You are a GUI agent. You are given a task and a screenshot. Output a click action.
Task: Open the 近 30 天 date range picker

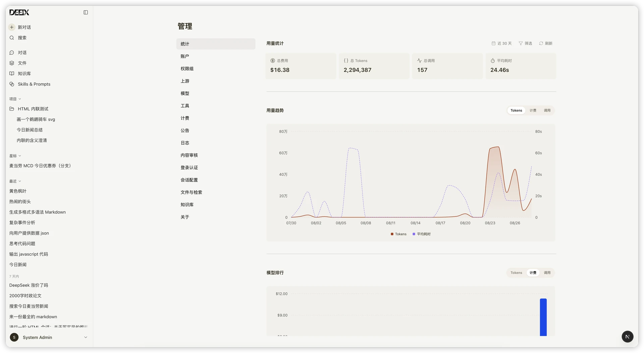[x=501, y=43]
